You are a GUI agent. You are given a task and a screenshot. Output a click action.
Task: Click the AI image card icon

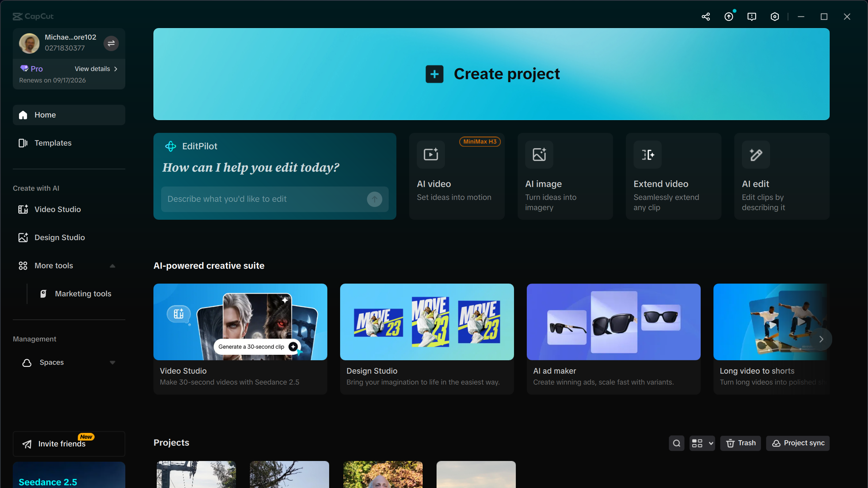tap(539, 154)
